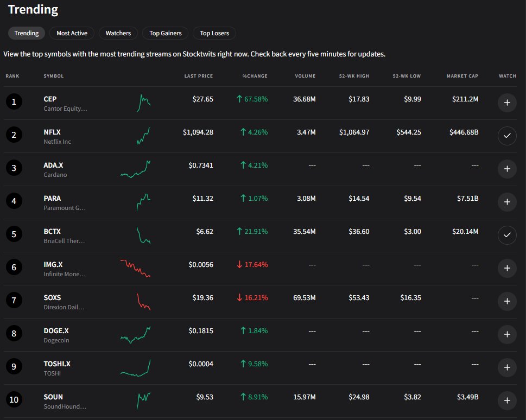Add TOSHI.X to watchlist with plus icon
Image resolution: width=526 pixels, height=420 pixels.
tap(507, 367)
